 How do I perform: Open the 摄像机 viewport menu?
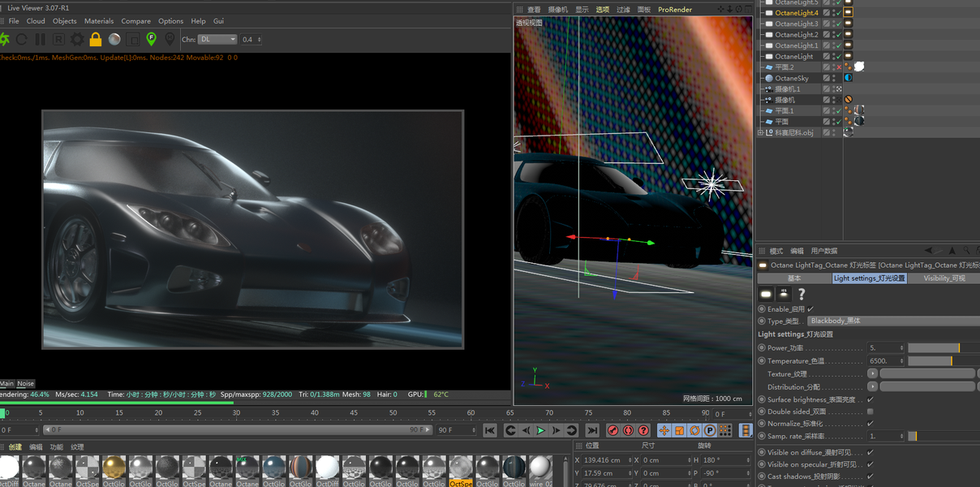pyautogui.click(x=558, y=10)
